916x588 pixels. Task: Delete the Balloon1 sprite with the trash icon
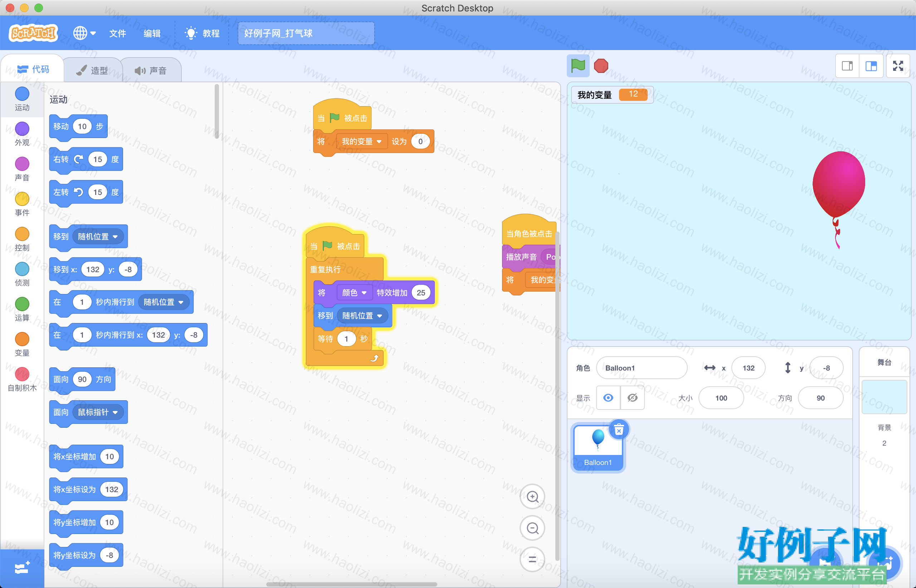point(619,430)
